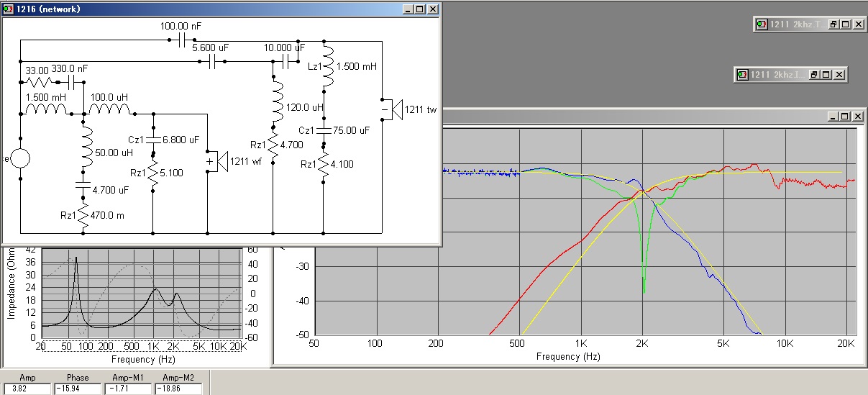Click the '1211 tw' driver label

tap(421, 110)
